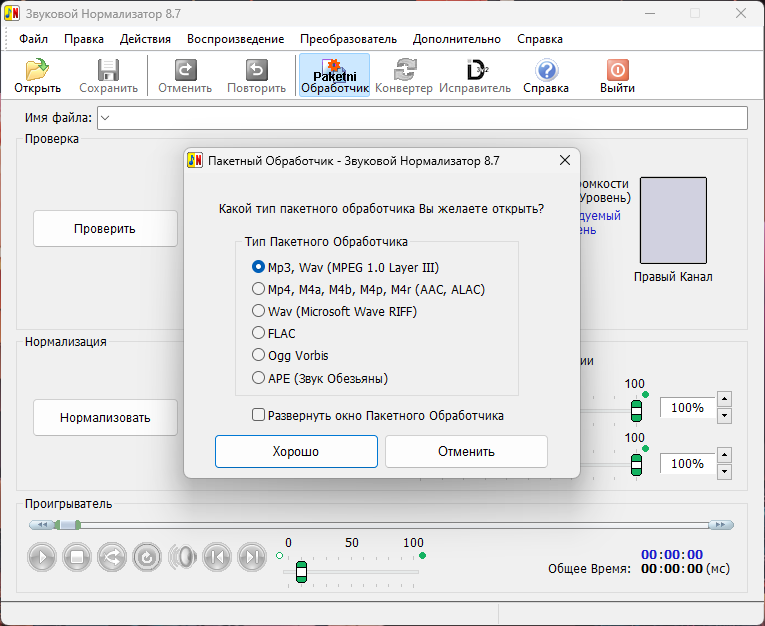Open the Конвертер toolbar icon
Screen dimensions: 765x626
click(405, 70)
